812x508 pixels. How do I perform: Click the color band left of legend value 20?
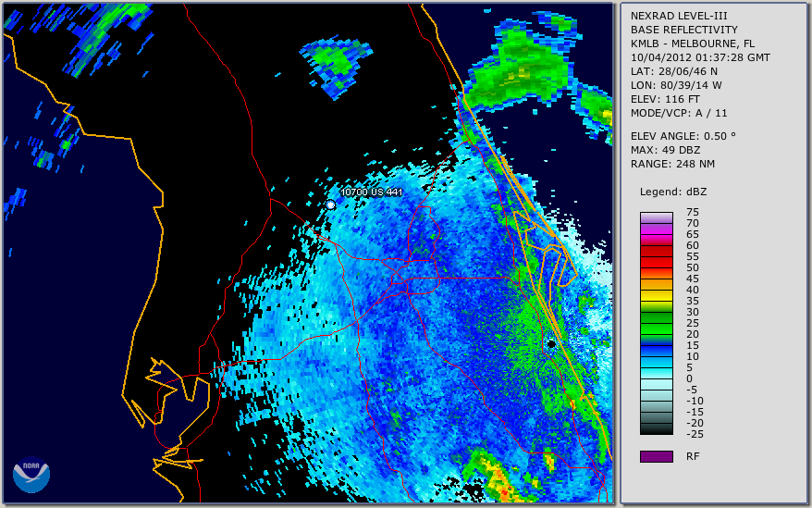coord(656,328)
